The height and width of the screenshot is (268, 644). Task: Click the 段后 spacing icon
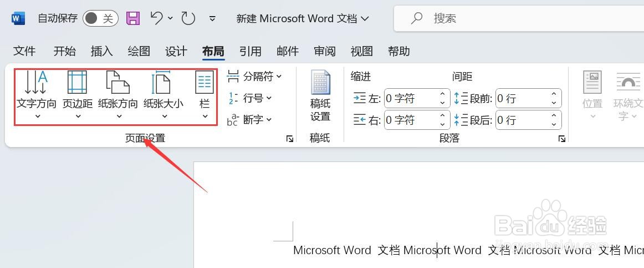coord(461,120)
